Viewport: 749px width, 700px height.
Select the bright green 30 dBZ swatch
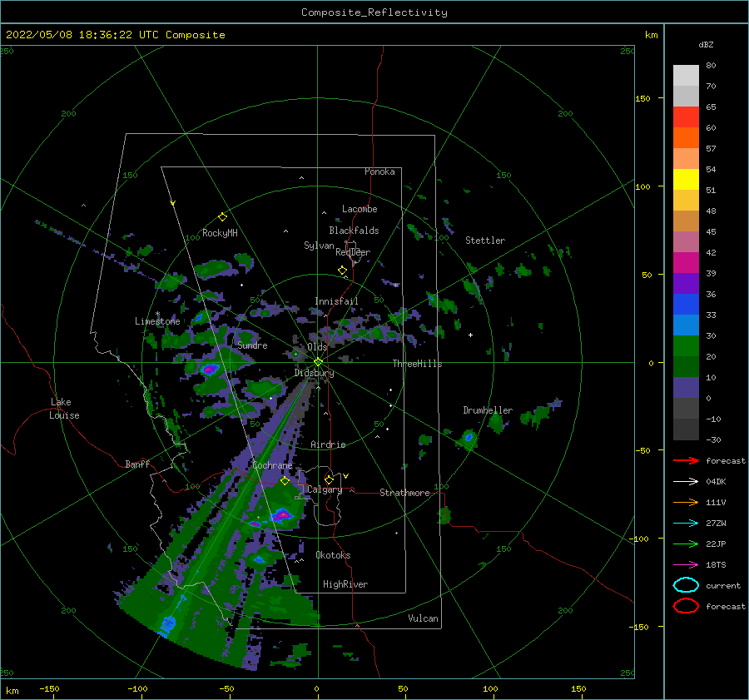coord(686,345)
